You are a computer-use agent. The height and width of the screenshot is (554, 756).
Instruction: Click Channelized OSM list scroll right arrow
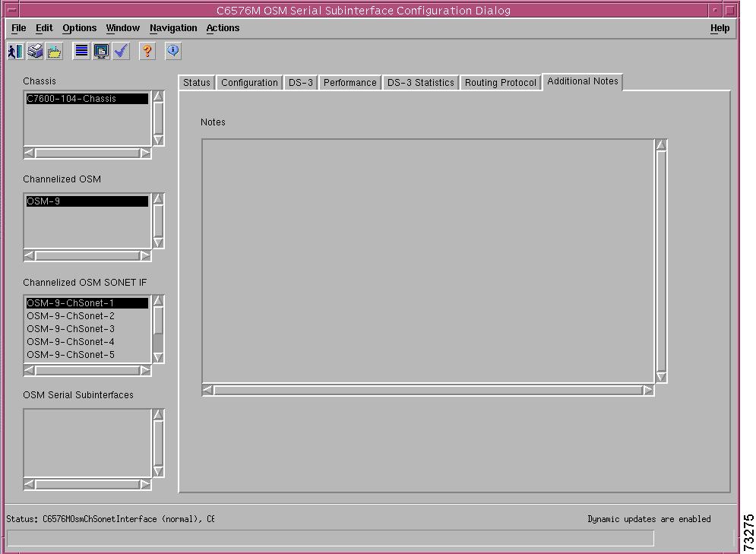pos(145,255)
